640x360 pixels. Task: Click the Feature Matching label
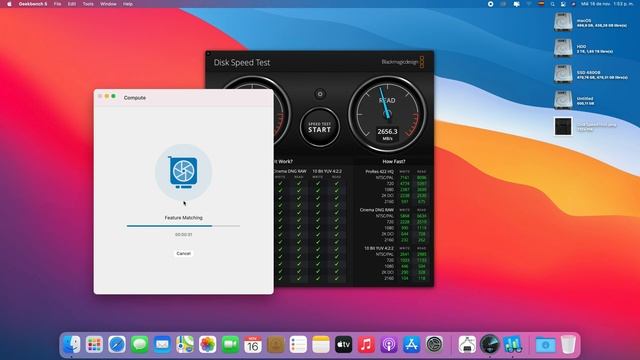(183, 218)
